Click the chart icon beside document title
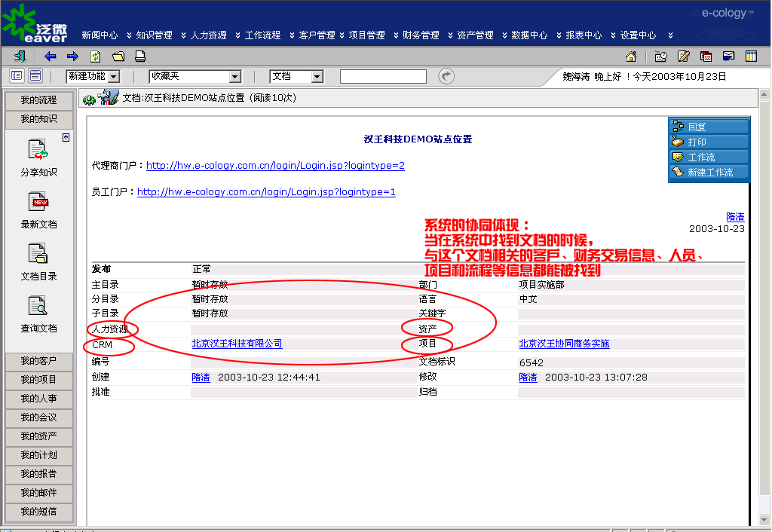 109,97
